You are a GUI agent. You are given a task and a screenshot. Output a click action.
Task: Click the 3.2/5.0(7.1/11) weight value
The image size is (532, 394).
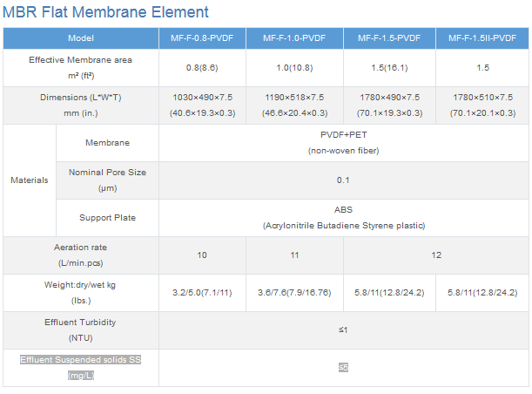[x=202, y=292]
